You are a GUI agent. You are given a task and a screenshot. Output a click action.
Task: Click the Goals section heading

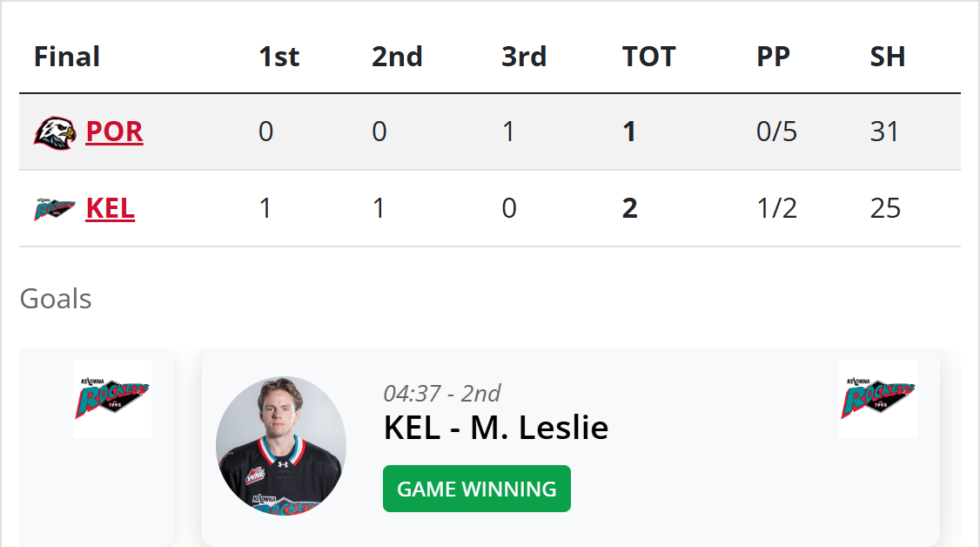coord(56,299)
